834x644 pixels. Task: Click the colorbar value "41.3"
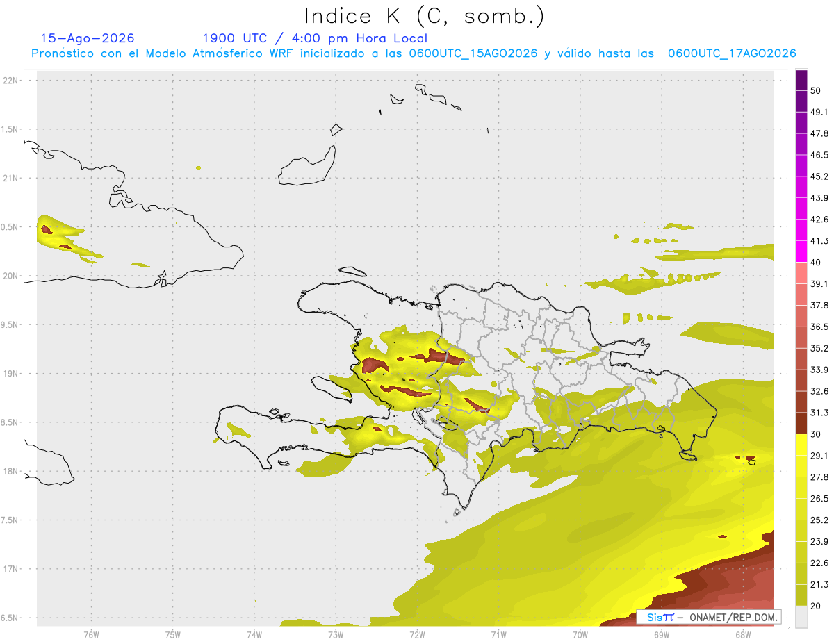(x=819, y=241)
